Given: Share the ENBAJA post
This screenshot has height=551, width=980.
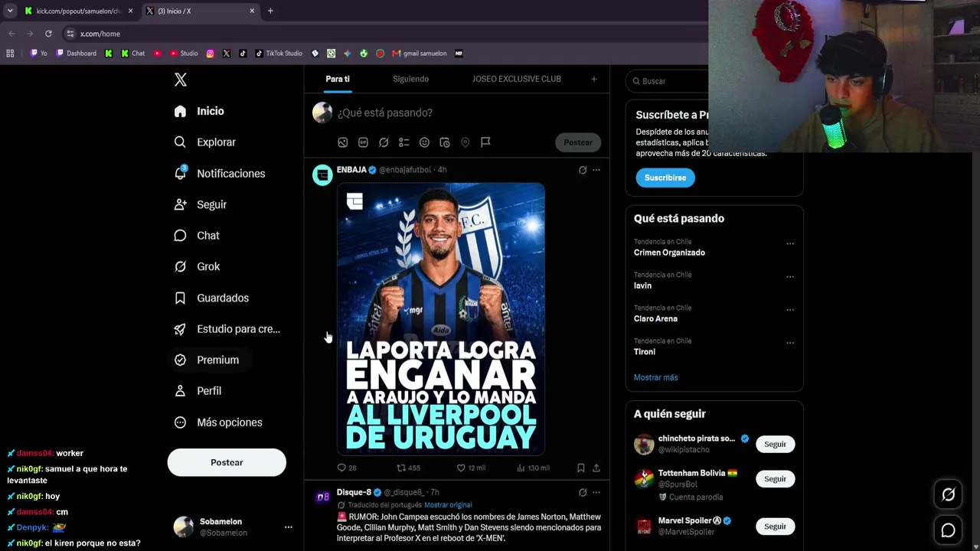Looking at the screenshot, I should (x=596, y=468).
